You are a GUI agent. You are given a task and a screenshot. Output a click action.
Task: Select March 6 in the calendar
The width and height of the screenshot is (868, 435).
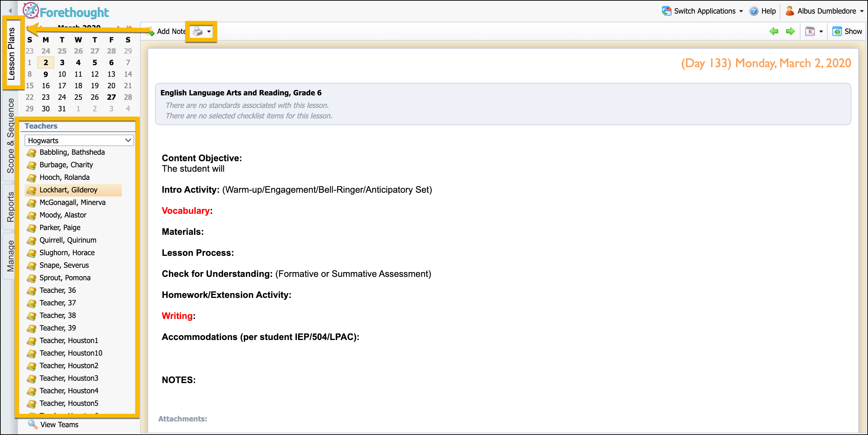[x=111, y=63]
